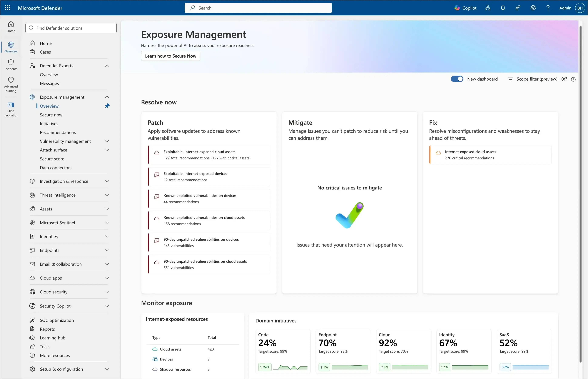Expand the Assets section

click(x=107, y=209)
